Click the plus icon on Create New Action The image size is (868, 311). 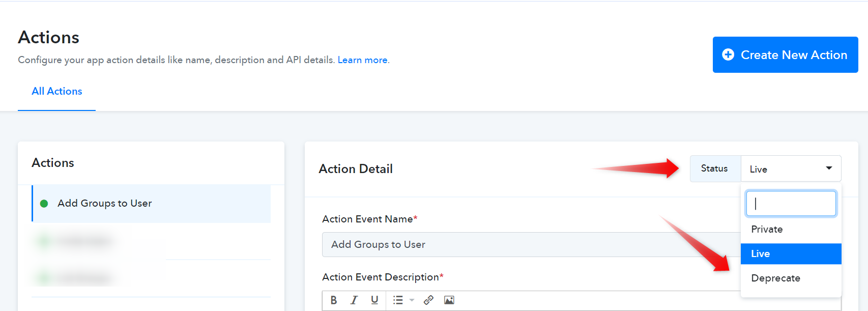coord(728,54)
